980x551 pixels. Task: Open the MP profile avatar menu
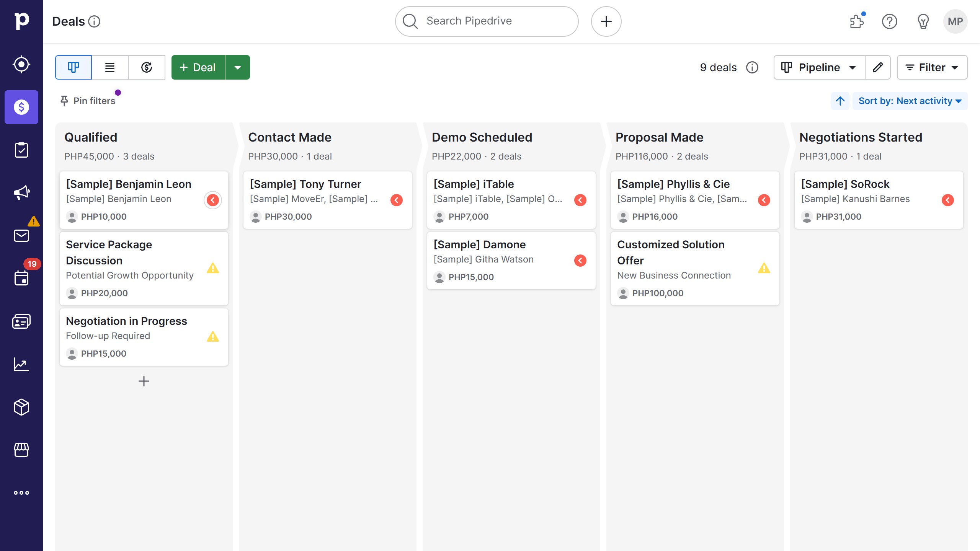(x=956, y=21)
